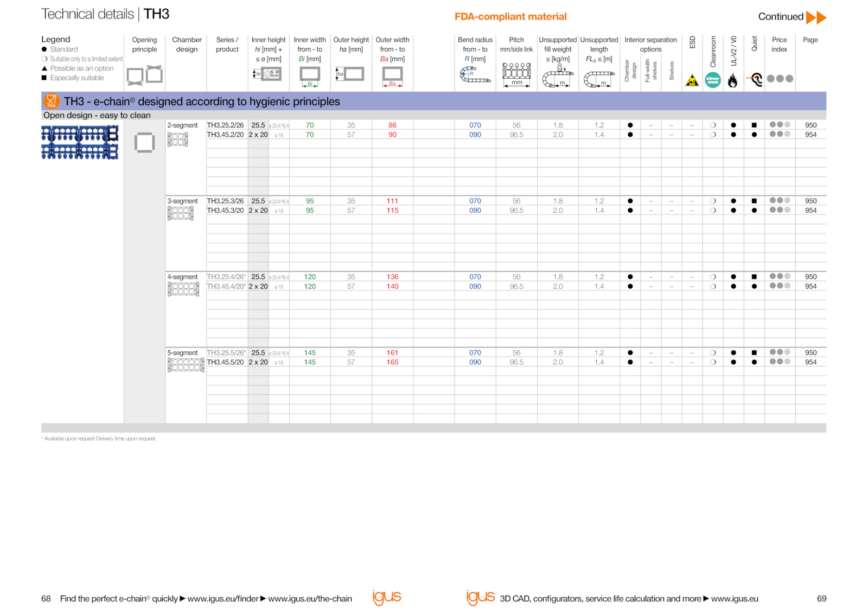Click the igus logo beside 3D CAD text

(x=481, y=597)
